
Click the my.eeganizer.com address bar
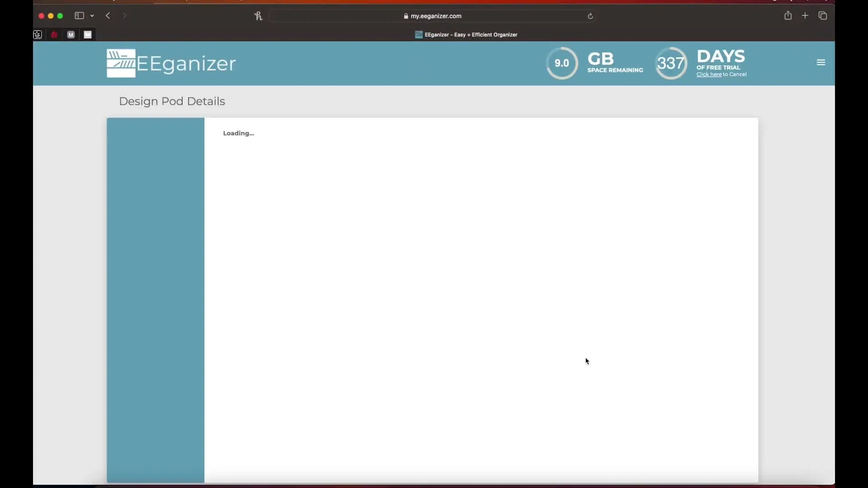click(433, 16)
